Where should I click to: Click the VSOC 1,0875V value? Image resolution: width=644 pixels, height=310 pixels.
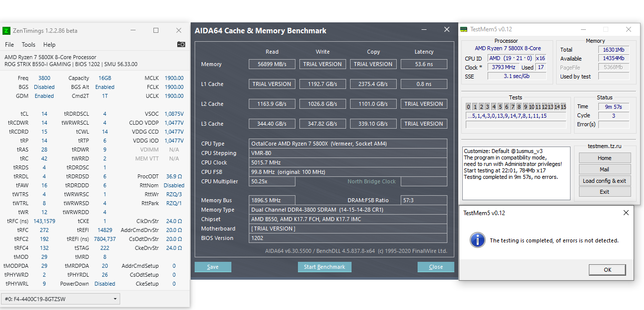coord(174,114)
